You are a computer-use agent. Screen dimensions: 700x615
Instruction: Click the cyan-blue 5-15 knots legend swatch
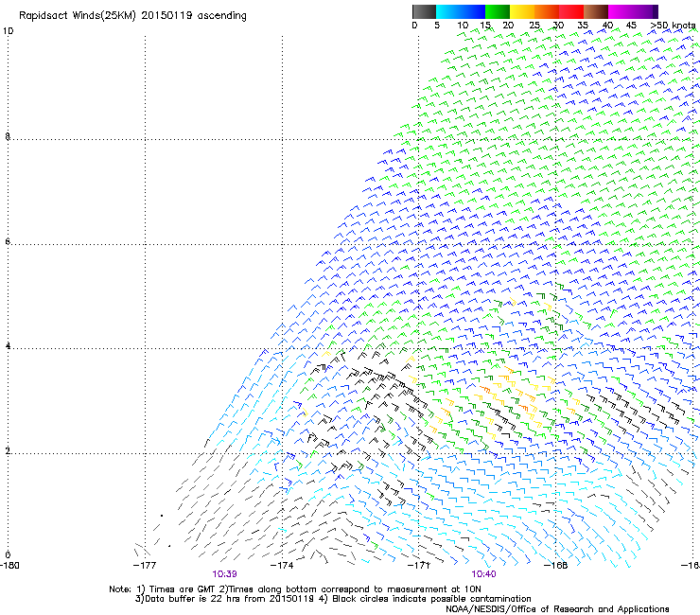tap(461, 11)
